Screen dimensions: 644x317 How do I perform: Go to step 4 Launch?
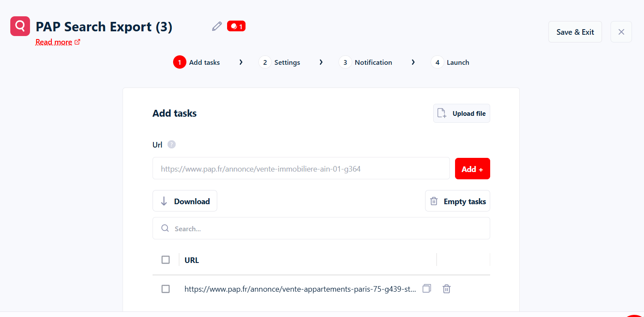coord(450,62)
